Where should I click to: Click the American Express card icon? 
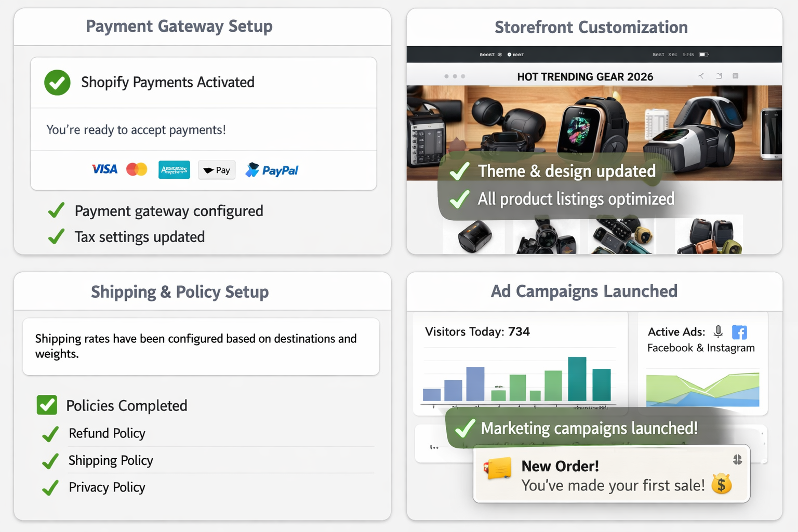(174, 170)
